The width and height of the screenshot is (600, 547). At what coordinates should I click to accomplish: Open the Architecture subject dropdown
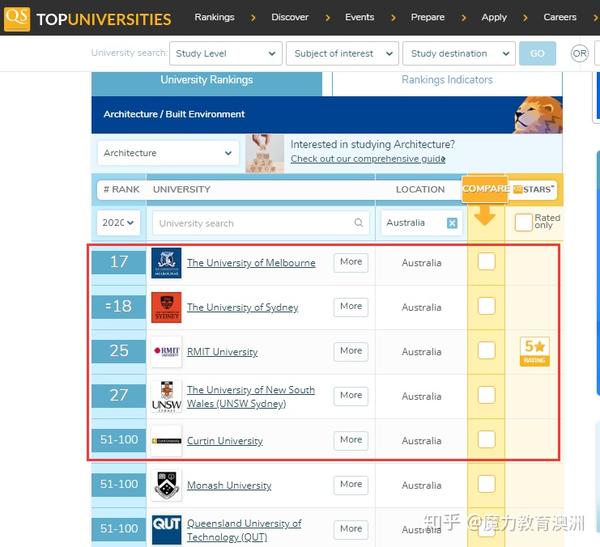[x=168, y=153]
